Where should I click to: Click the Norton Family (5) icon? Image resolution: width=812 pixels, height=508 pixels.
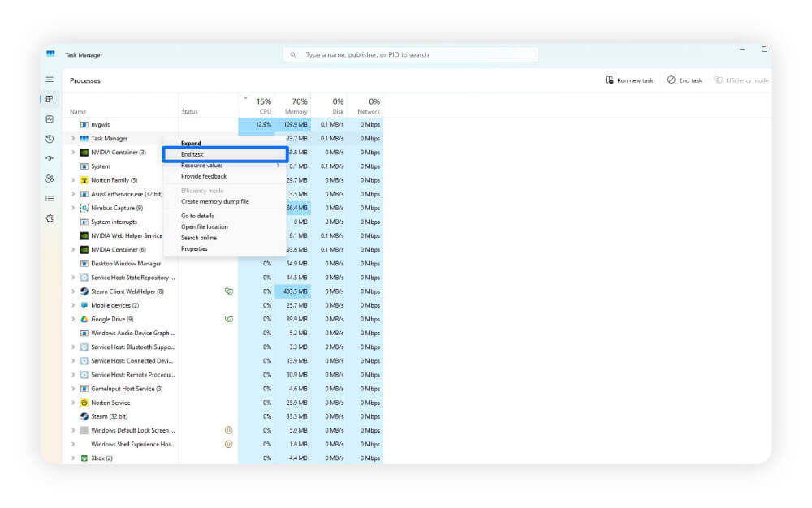84,180
